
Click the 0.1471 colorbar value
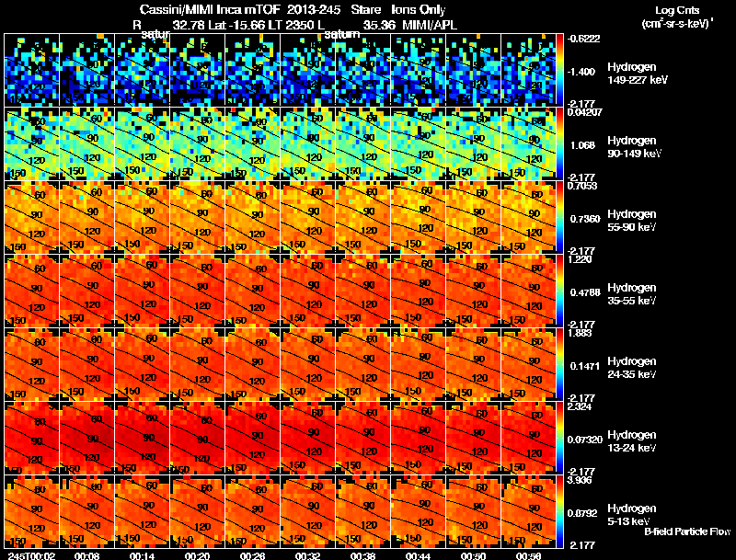point(585,366)
